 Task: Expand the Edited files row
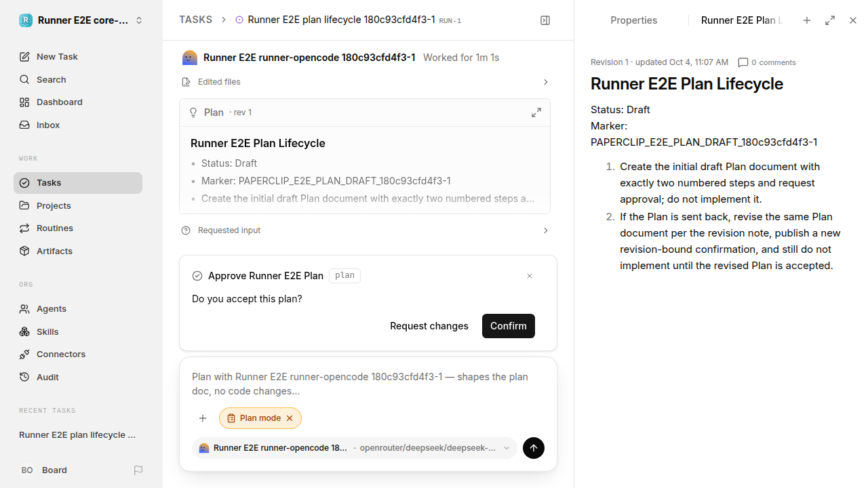365,82
